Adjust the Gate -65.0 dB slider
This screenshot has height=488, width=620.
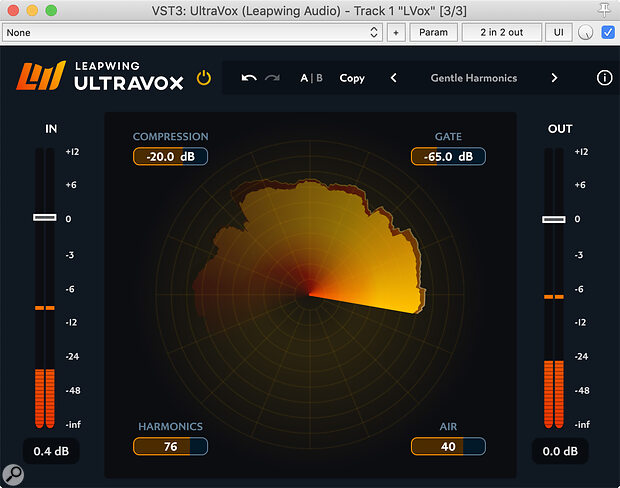tap(448, 157)
